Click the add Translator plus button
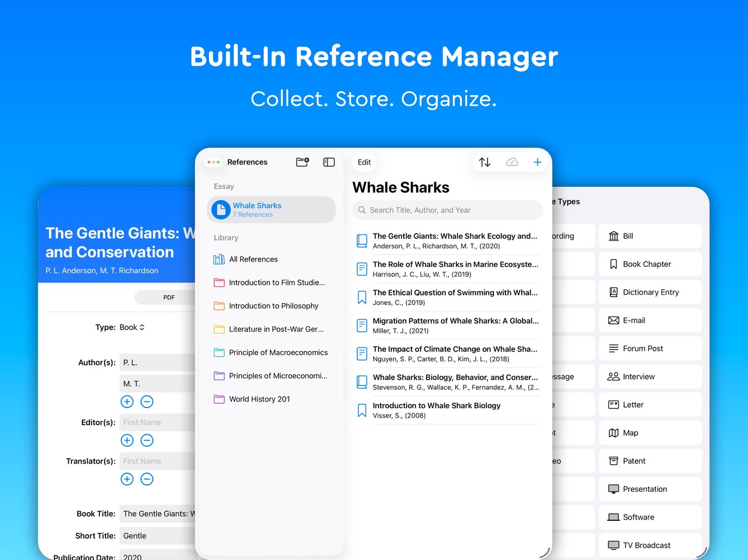Screen dimensions: 748x560 (x=127, y=479)
